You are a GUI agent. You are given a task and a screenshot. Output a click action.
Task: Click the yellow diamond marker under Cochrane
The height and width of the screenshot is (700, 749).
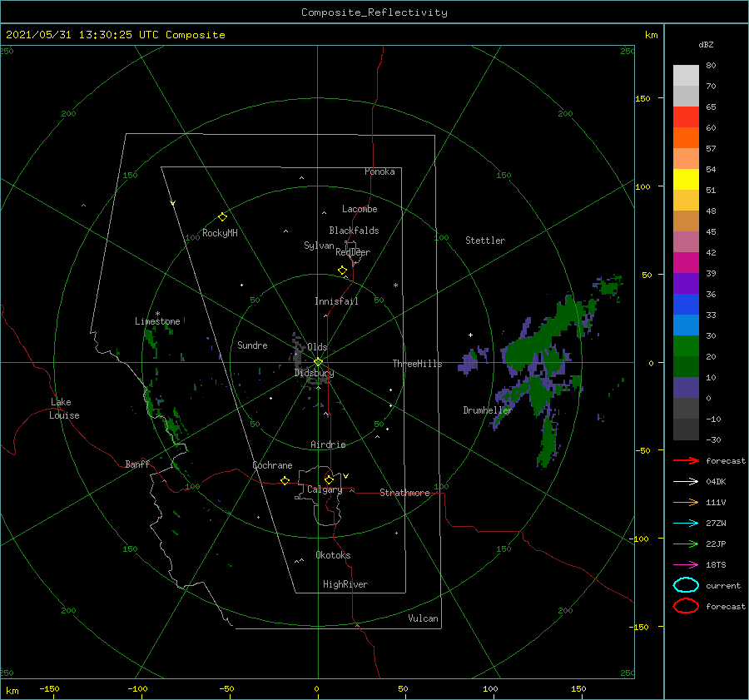[285, 481]
